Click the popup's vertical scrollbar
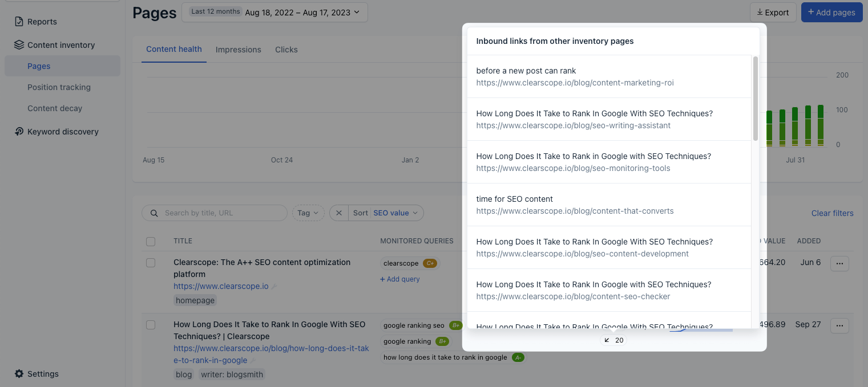The height and width of the screenshot is (387, 868). pyautogui.click(x=755, y=98)
